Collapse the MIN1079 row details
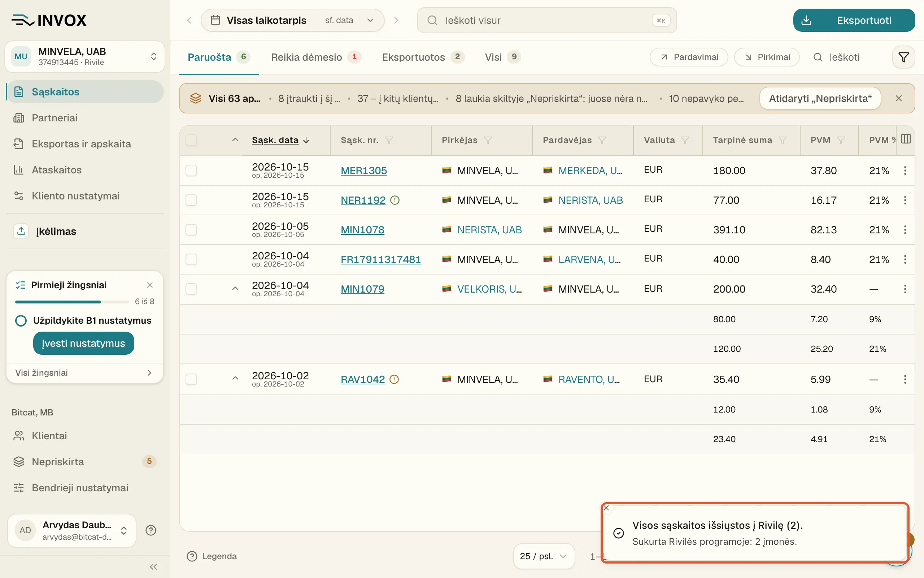 (x=235, y=289)
